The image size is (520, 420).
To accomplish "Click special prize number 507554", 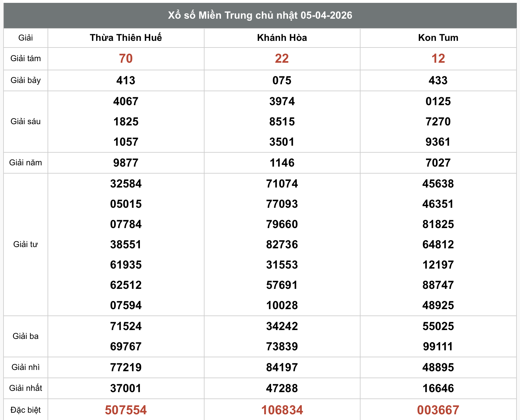I will [126, 410].
